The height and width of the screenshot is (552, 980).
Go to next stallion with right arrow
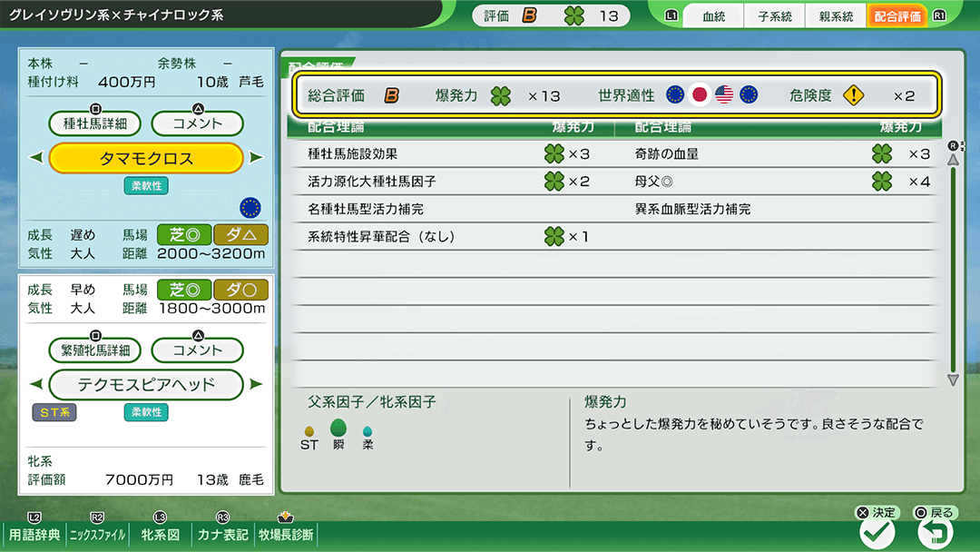pos(256,158)
